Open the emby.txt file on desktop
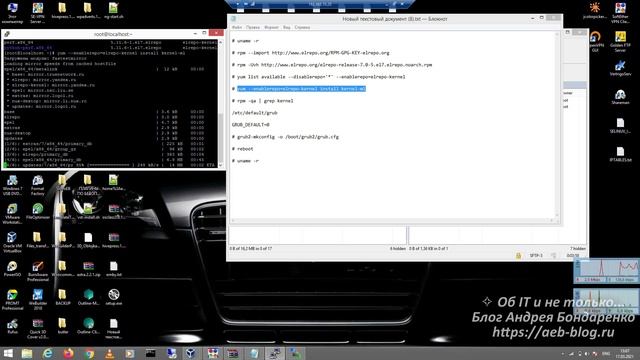Viewport: 640px width, 360px height. click(113, 269)
